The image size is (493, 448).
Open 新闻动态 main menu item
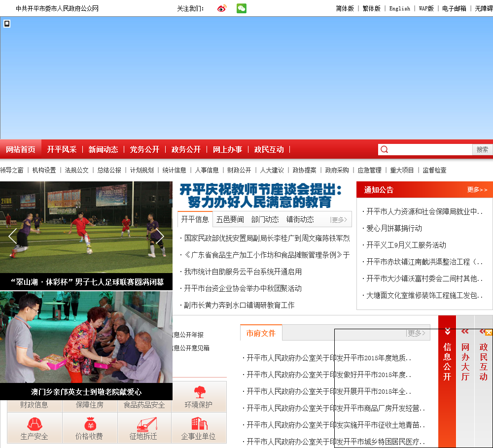tap(103, 149)
